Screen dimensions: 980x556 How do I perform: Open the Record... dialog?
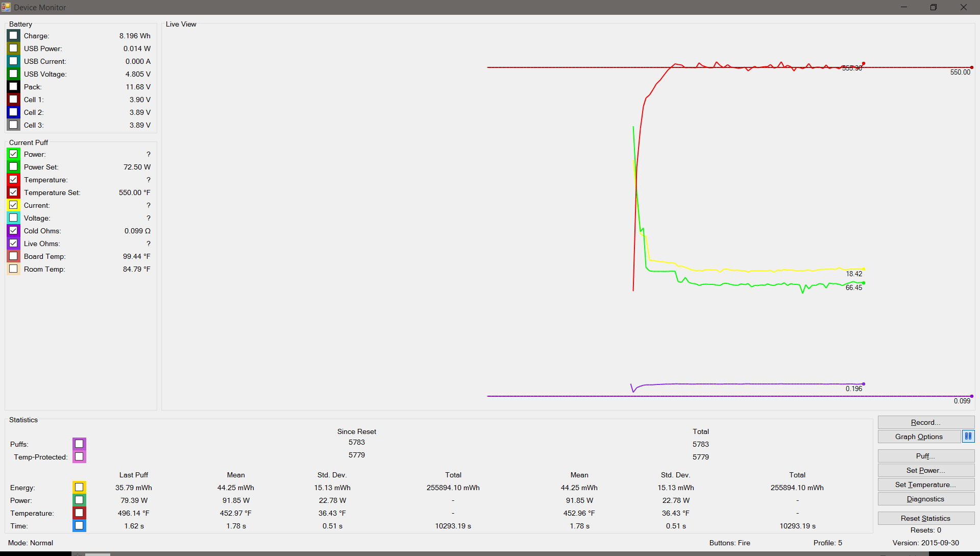pos(925,422)
